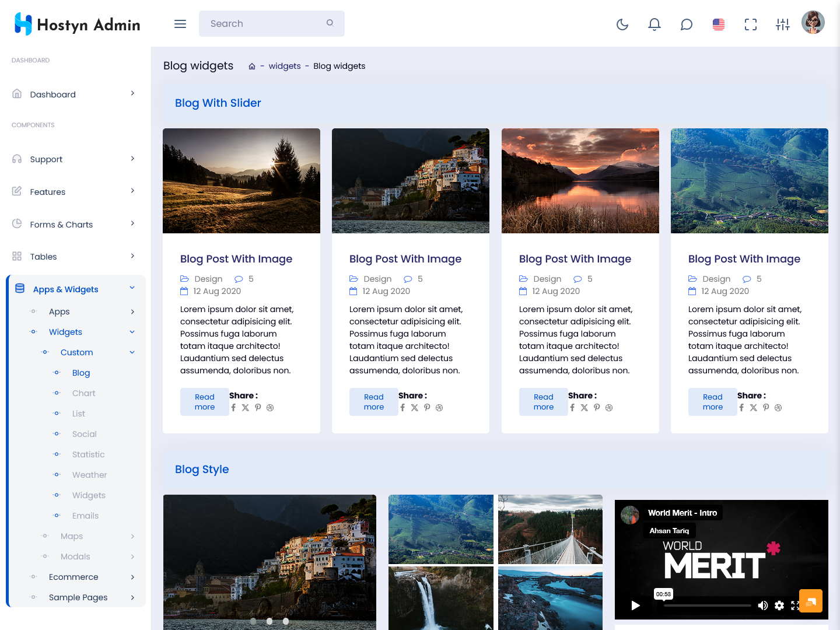Click the home icon in breadcrumb

point(252,66)
